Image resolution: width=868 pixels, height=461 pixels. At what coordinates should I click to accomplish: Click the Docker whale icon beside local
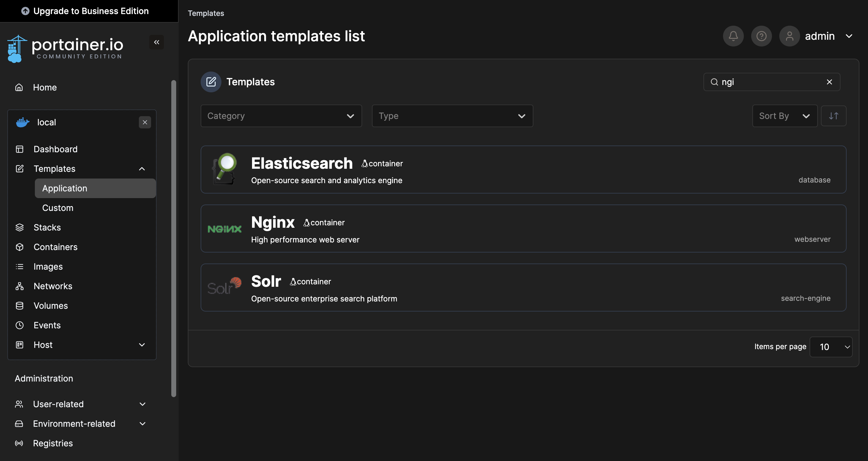point(23,122)
